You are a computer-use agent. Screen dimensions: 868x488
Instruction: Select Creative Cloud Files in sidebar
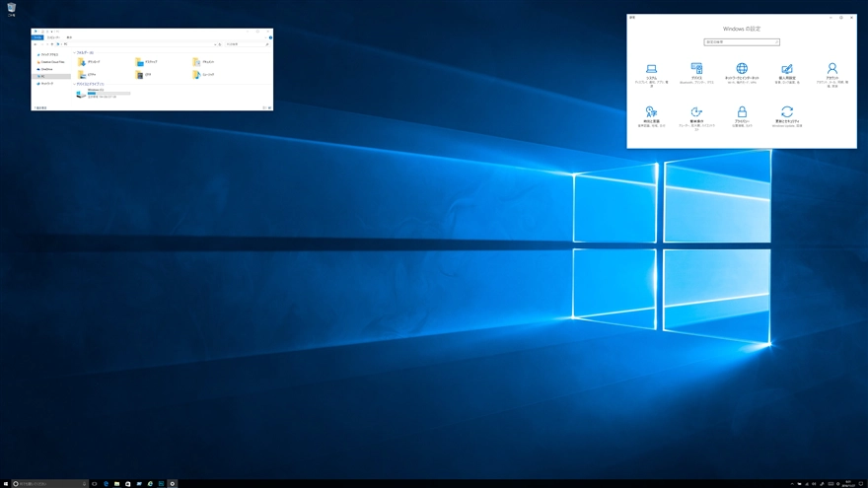click(50, 62)
